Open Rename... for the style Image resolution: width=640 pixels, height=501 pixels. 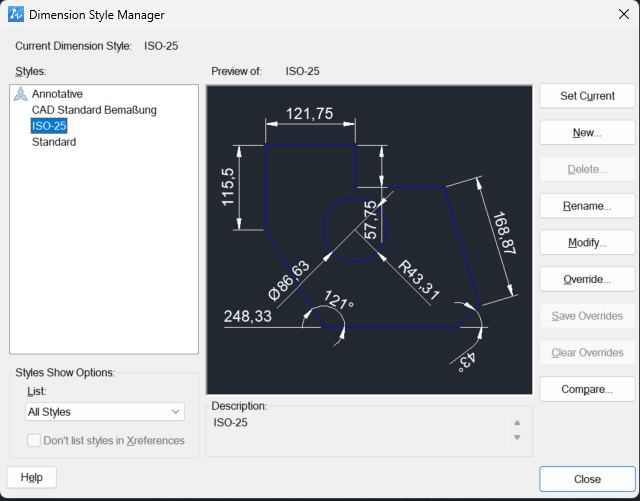(x=587, y=206)
